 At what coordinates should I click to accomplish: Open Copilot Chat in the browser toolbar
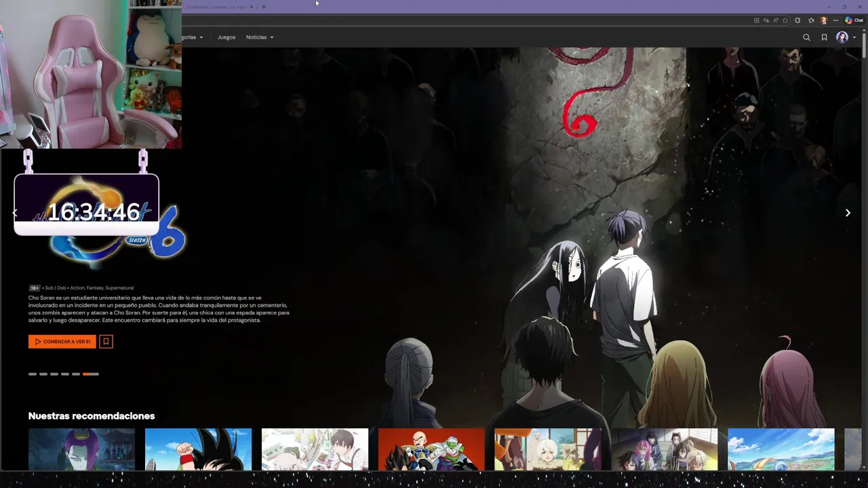854,20
